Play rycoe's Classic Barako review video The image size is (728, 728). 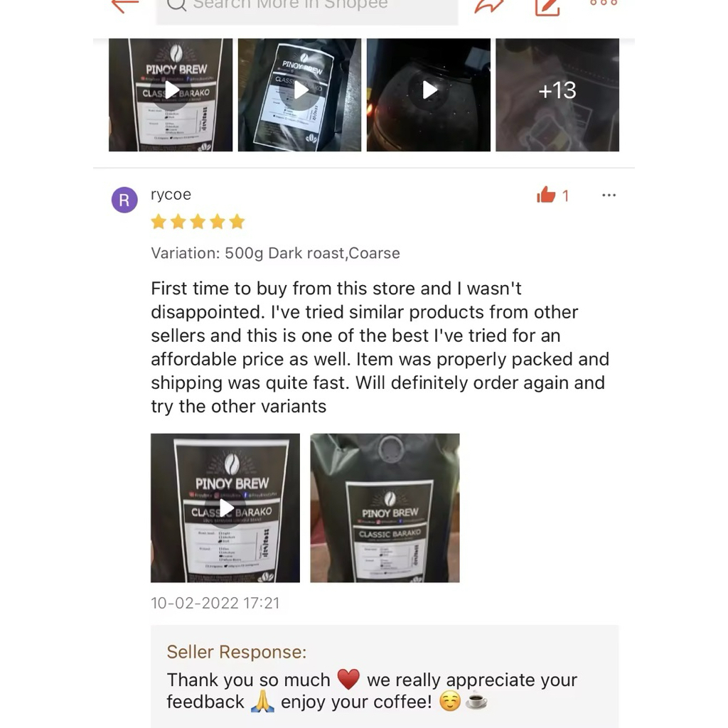(225, 508)
